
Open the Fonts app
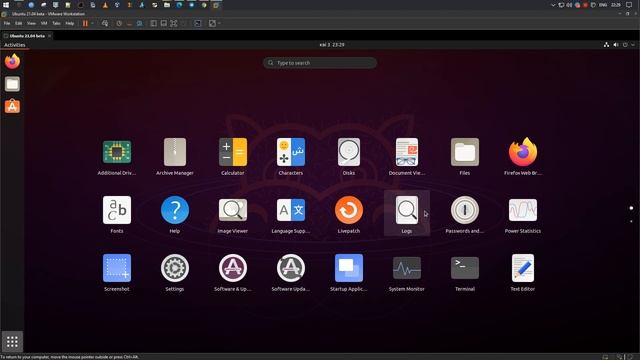[117, 215]
